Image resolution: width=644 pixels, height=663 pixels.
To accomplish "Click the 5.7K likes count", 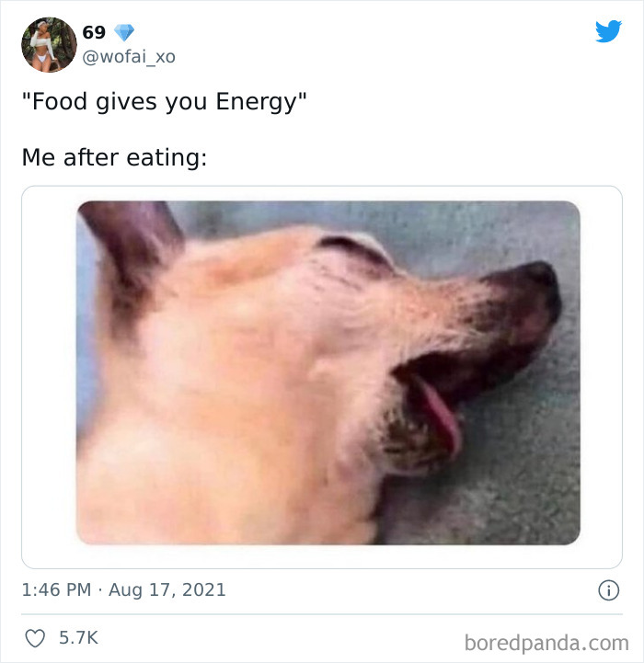I will coord(78,637).
